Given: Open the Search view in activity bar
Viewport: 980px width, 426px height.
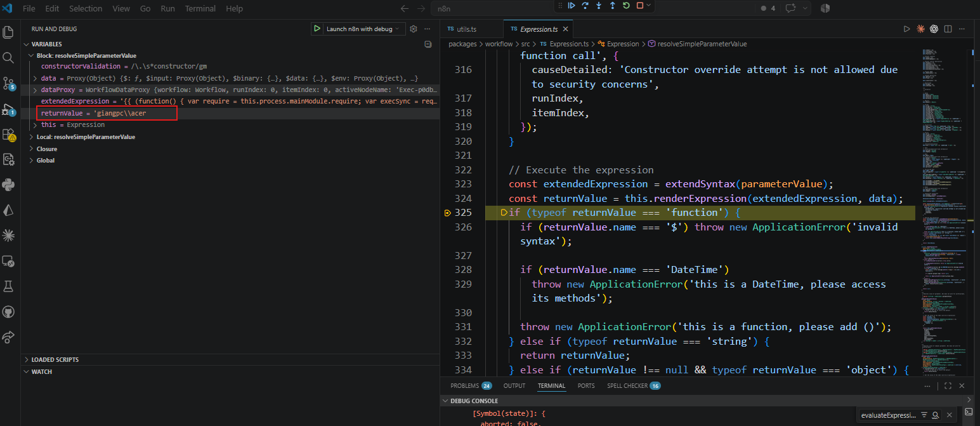Looking at the screenshot, I should 8,58.
